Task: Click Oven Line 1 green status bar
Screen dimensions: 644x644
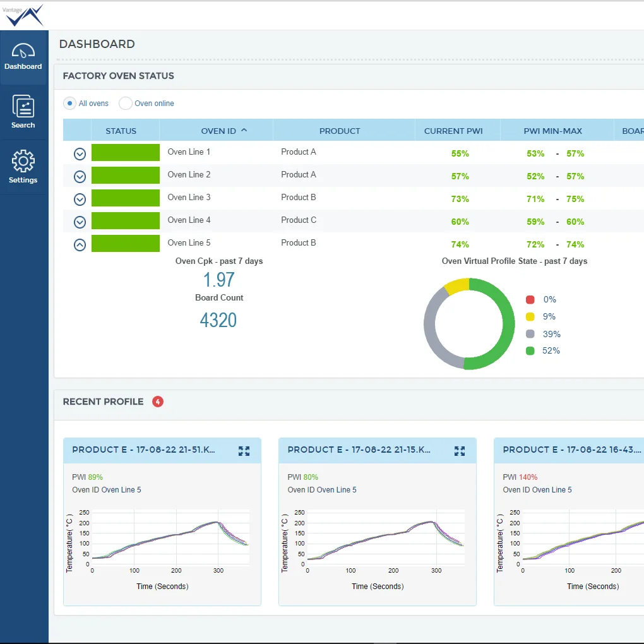Action: 125,152
